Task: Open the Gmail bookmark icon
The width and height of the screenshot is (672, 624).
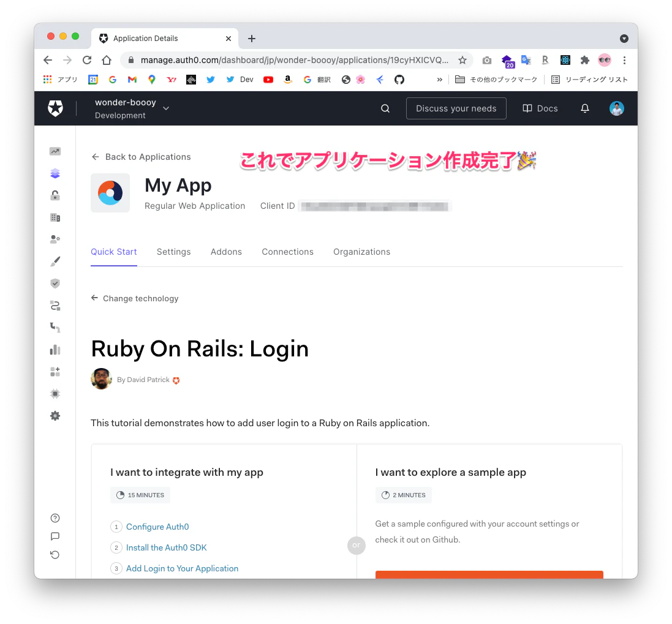Action: [132, 80]
